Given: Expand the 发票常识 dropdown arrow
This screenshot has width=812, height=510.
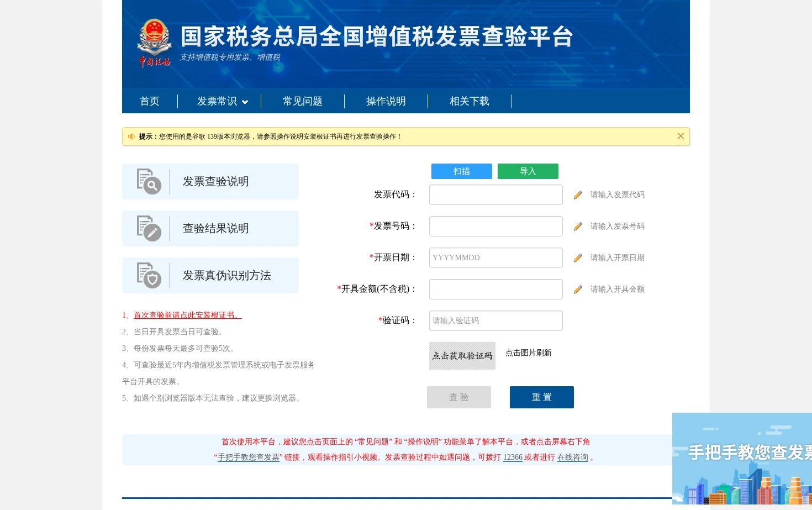Looking at the screenshot, I should (245, 102).
